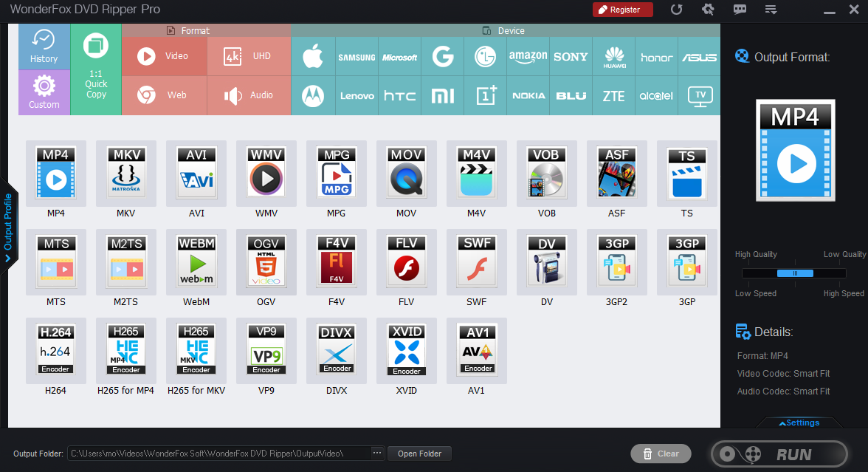Choose LG device profiles
868x472 pixels.
point(486,56)
